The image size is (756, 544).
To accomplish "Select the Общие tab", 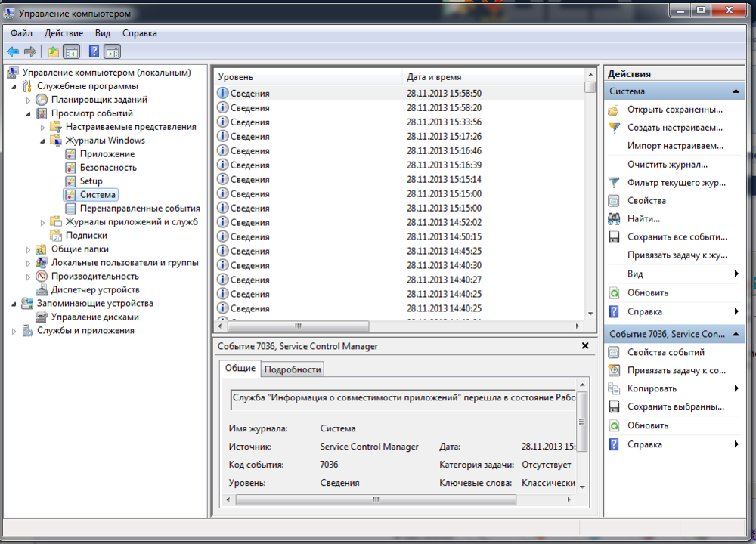I will click(240, 368).
